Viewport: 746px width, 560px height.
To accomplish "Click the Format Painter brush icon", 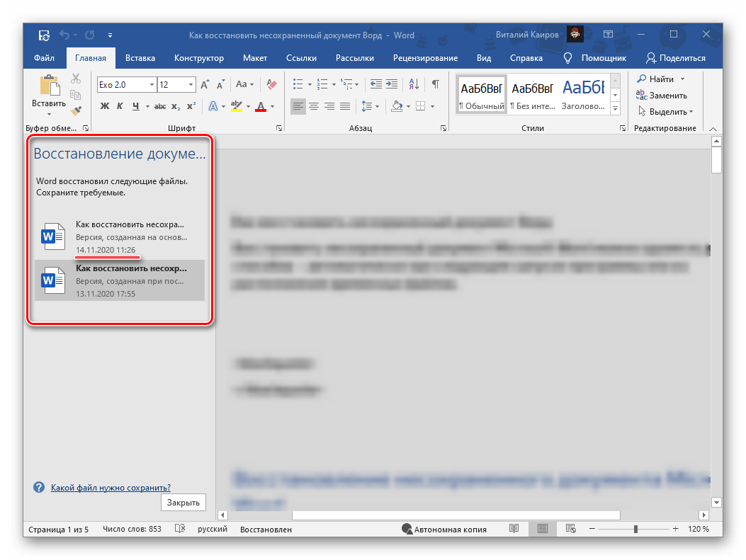I will 77,111.
